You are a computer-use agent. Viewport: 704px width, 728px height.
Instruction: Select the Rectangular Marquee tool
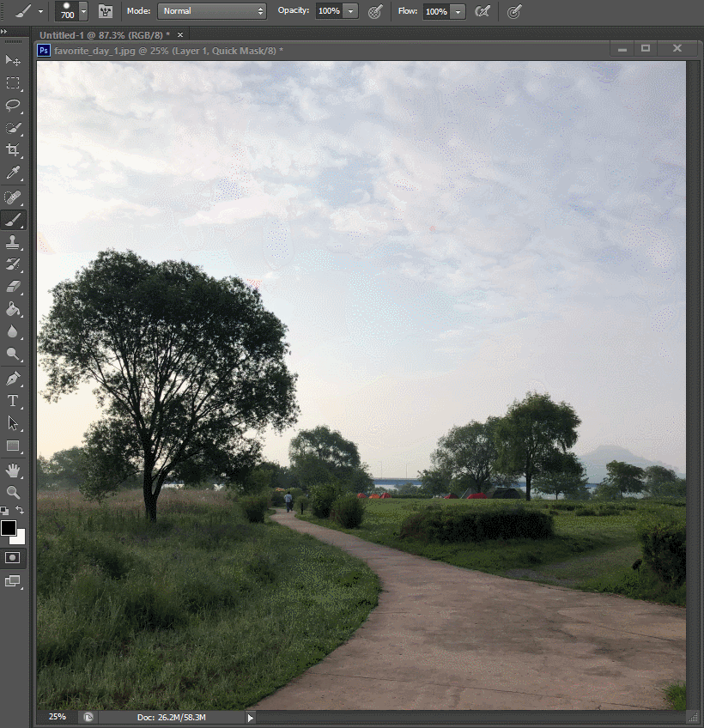[13, 83]
